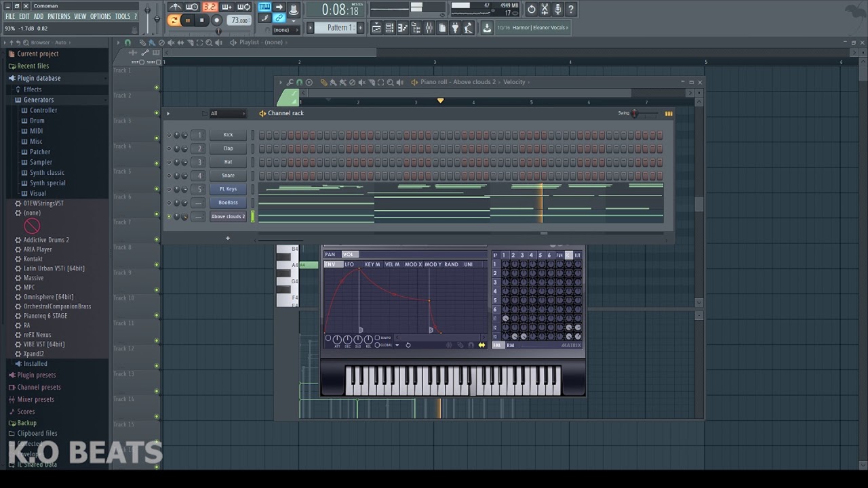Open the EDIT menu
The width and height of the screenshot is (868, 488).
pyautogui.click(x=24, y=16)
